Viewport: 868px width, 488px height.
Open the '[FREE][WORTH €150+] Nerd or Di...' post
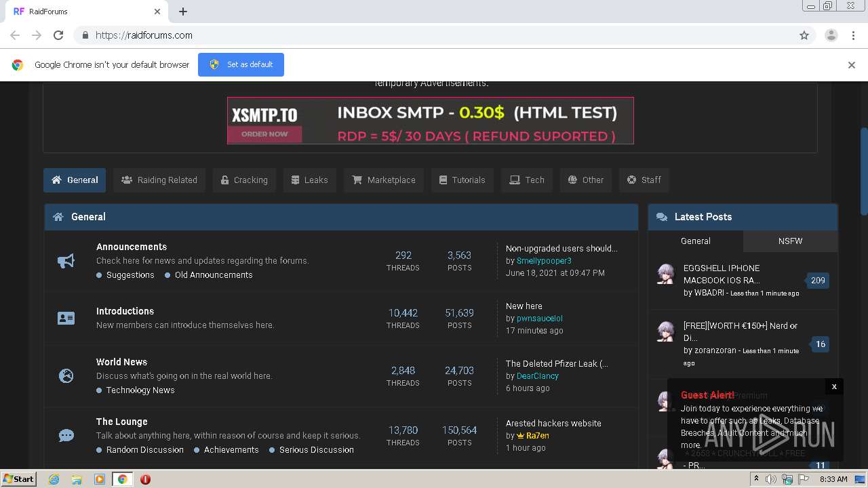pos(741,331)
